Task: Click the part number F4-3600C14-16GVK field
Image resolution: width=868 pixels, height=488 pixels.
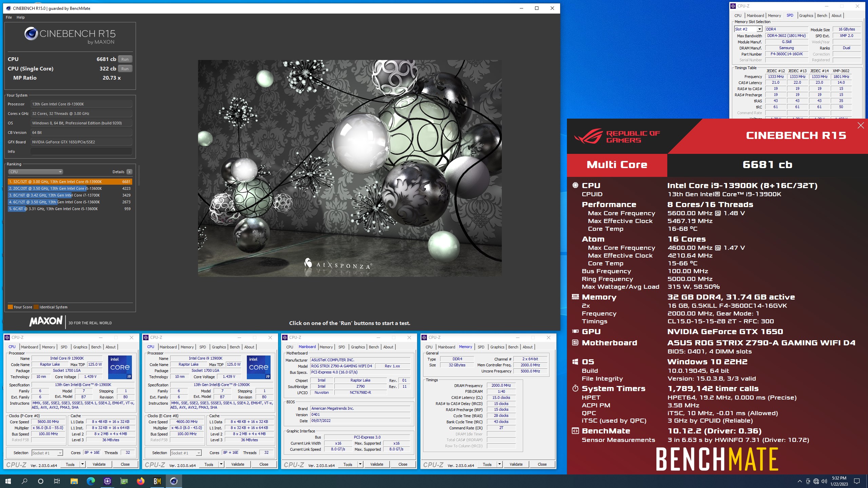Action: click(x=787, y=54)
